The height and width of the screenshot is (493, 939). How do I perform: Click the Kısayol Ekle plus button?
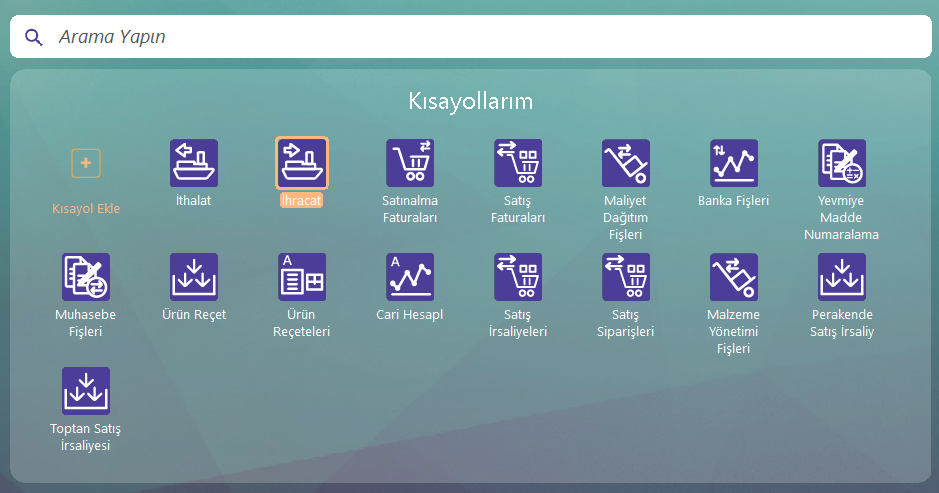[x=86, y=163]
